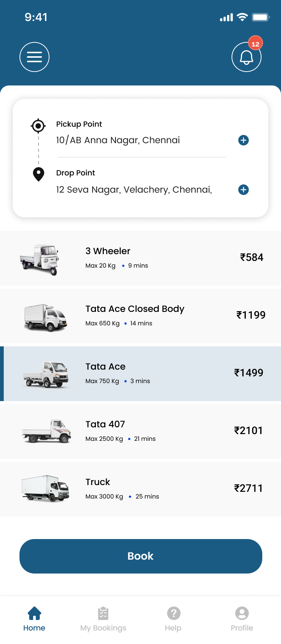Screen dimensions: 281x644
Task: Tap the pickup point target icon
Action: [x=38, y=126]
